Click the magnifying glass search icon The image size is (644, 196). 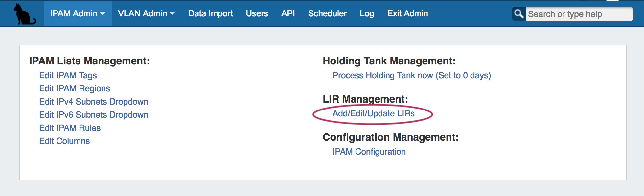(x=519, y=14)
